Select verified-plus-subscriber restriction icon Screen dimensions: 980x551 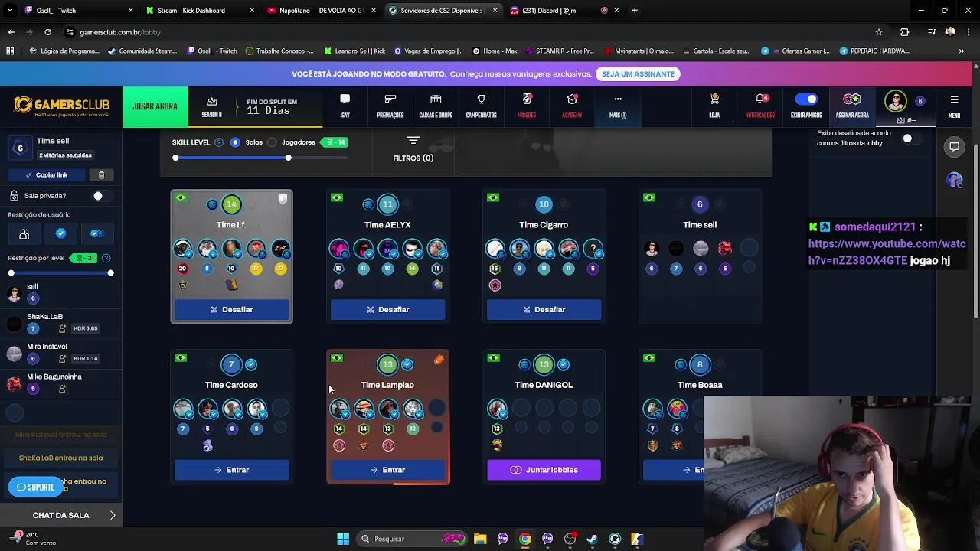tap(97, 233)
